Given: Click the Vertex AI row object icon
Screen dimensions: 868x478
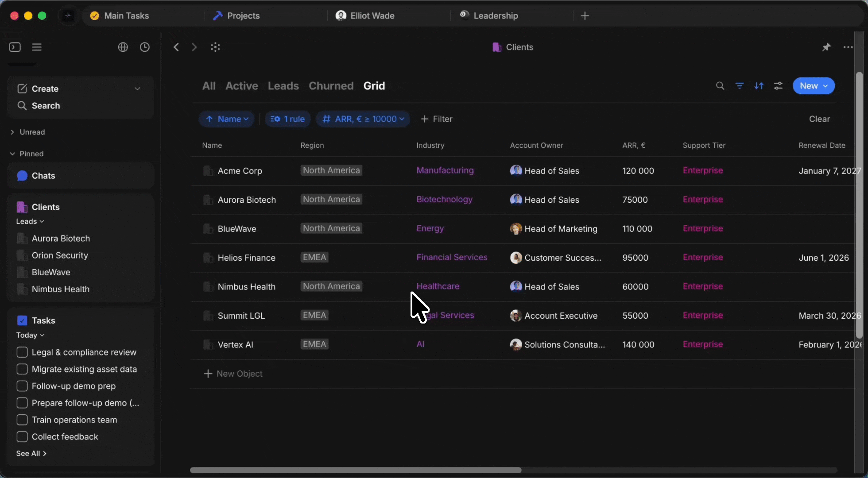Looking at the screenshot, I should tap(208, 344).
